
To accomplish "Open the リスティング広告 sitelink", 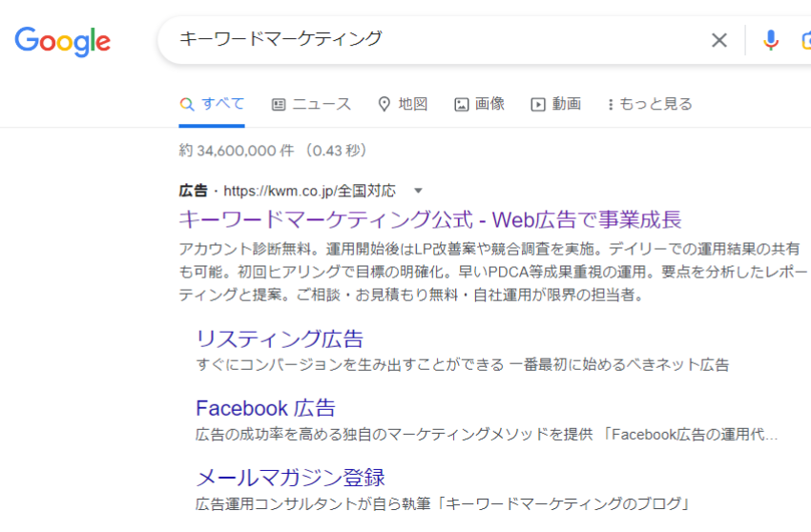I will [280, 339].
